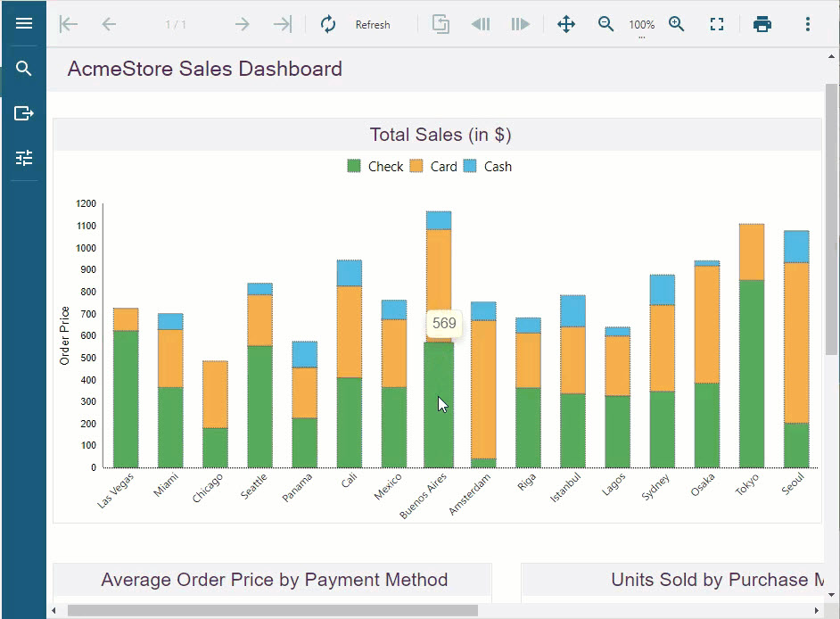
Task: Go to the previous page arrow
Action: point(109,24)
